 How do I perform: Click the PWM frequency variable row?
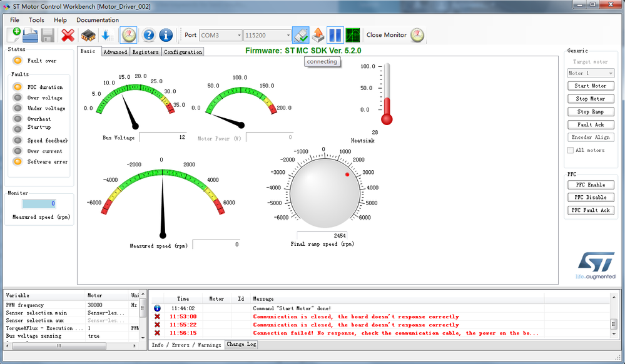[72, 305]
